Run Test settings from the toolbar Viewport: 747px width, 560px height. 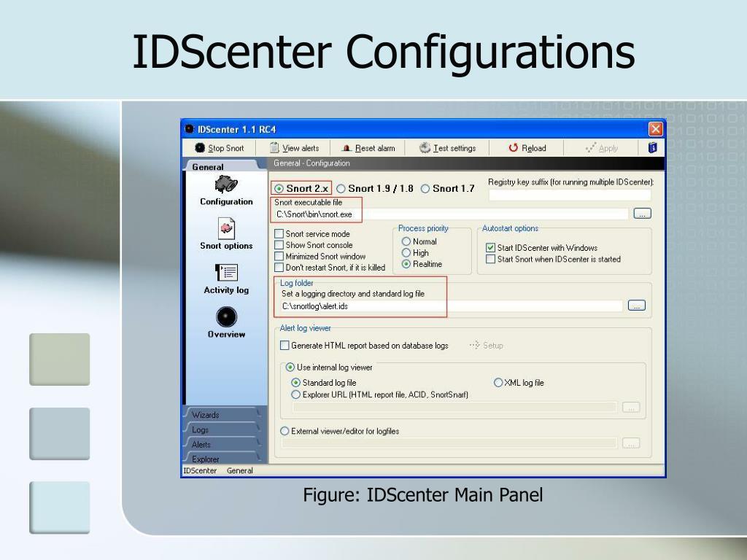447,148
